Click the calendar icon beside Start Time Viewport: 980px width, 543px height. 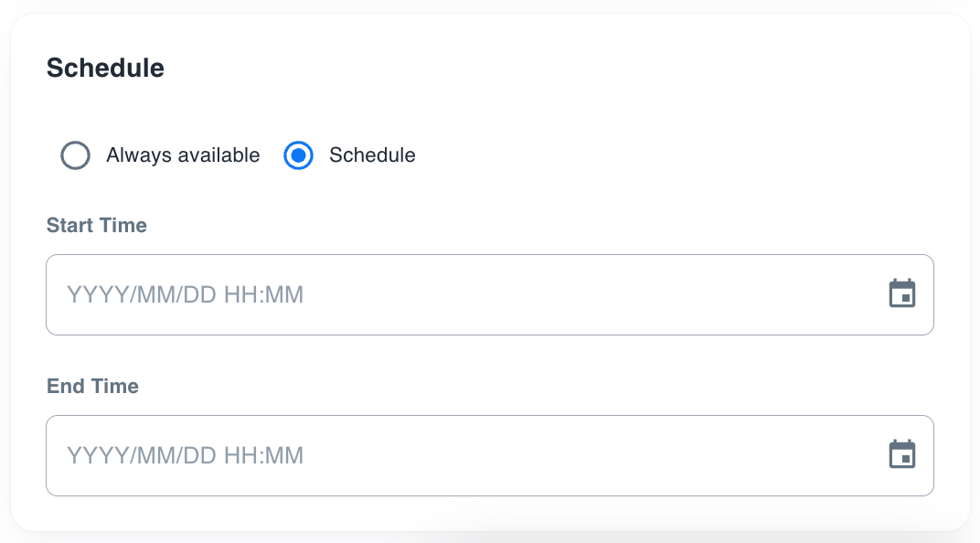coord(902,293)
